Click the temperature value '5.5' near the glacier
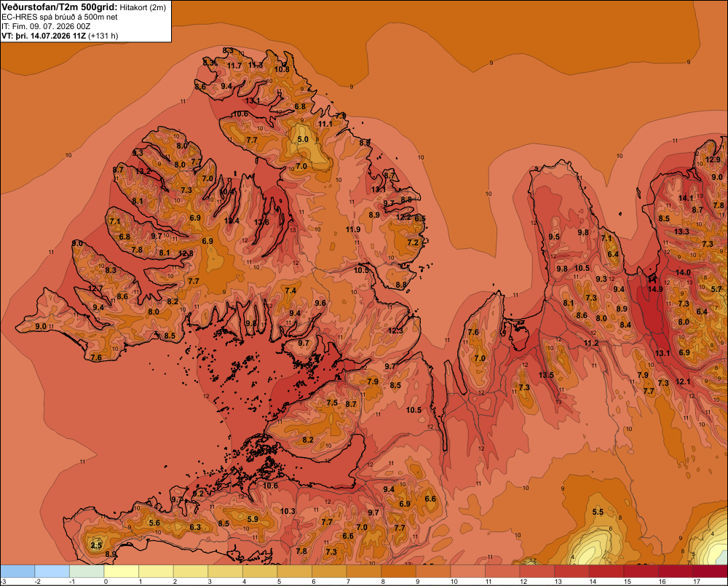 [598, 512]
